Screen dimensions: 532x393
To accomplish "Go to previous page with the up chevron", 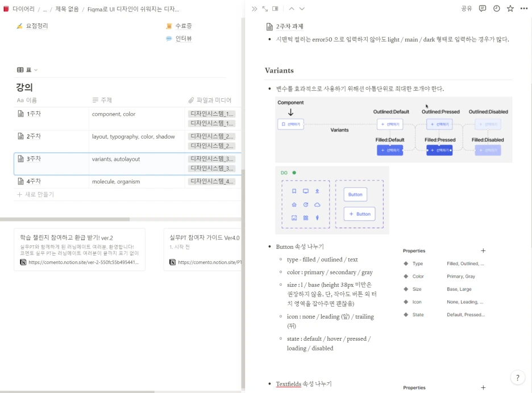I will [x=292, y=9].
